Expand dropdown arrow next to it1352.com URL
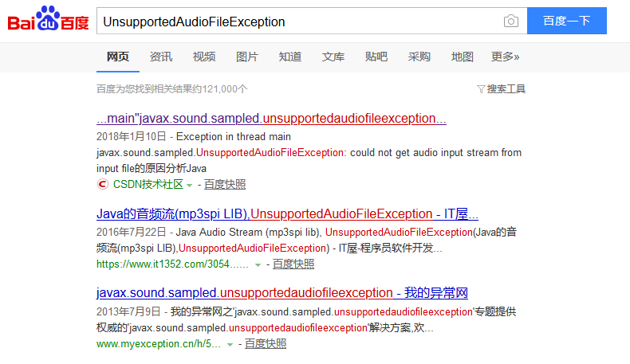Image resolution: width=630 pixels, height=364 pixels. 258,265
